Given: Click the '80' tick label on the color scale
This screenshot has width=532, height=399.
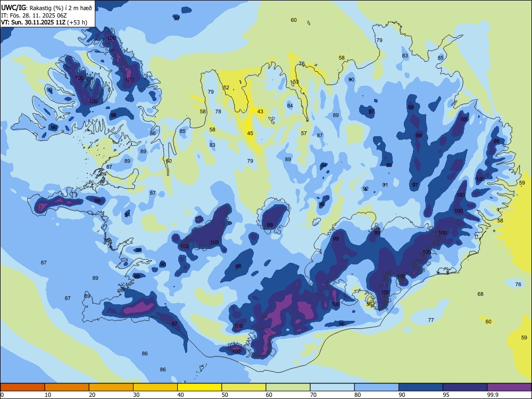Looking at the screenshot, I should [x=358, y=395].
